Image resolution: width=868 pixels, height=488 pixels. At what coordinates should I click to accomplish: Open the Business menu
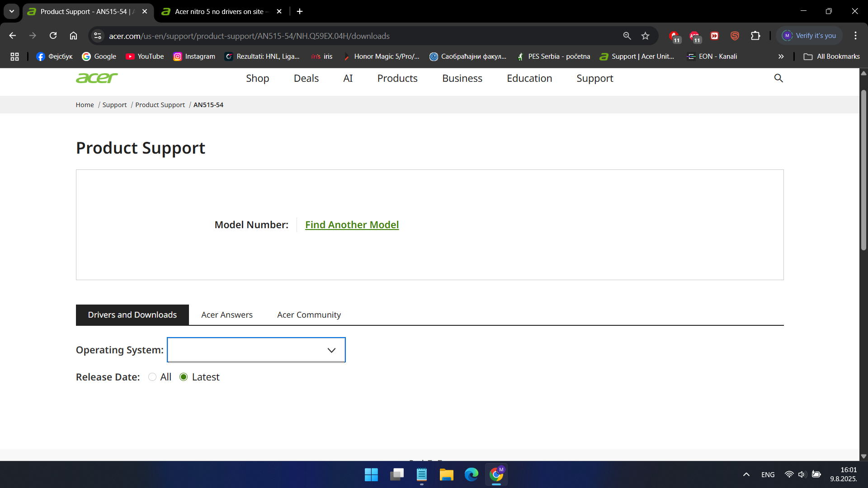(x=462, y=78)
